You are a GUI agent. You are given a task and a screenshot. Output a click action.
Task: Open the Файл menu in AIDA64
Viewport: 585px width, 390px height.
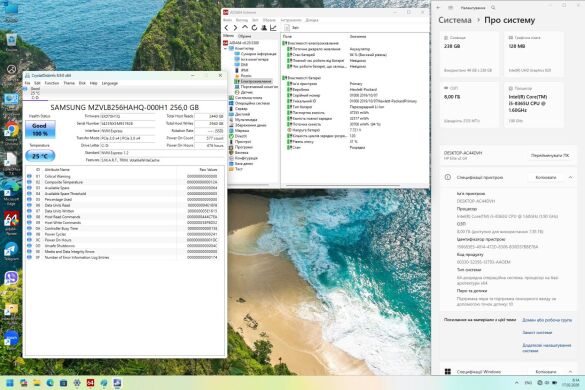tap(227, 20)
